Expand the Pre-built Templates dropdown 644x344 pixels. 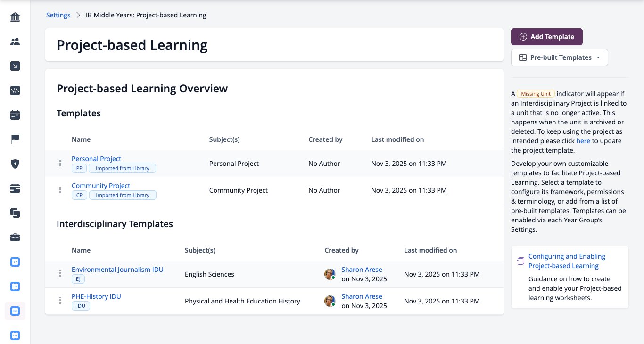tap(560, 57)
